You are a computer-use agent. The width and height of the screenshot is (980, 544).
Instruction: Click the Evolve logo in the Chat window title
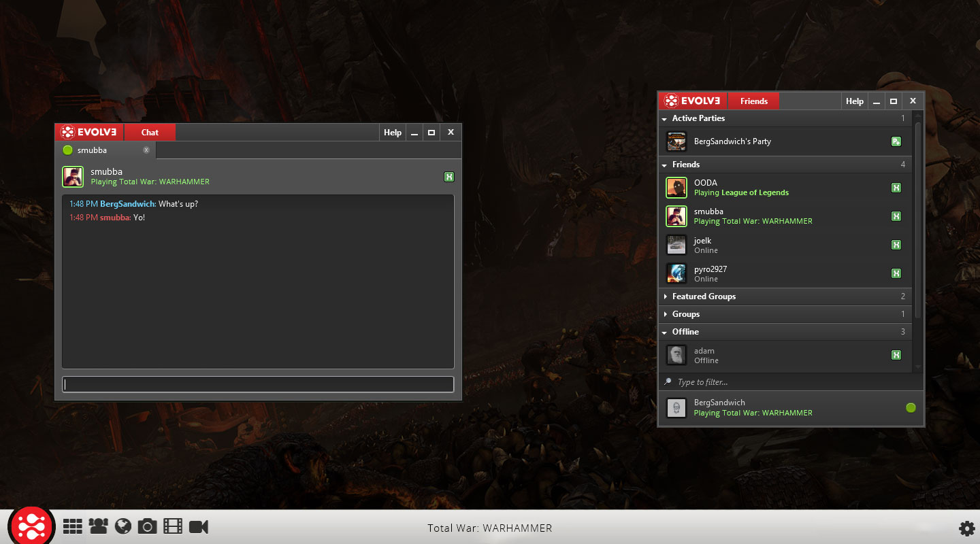(x=89, y=133)
